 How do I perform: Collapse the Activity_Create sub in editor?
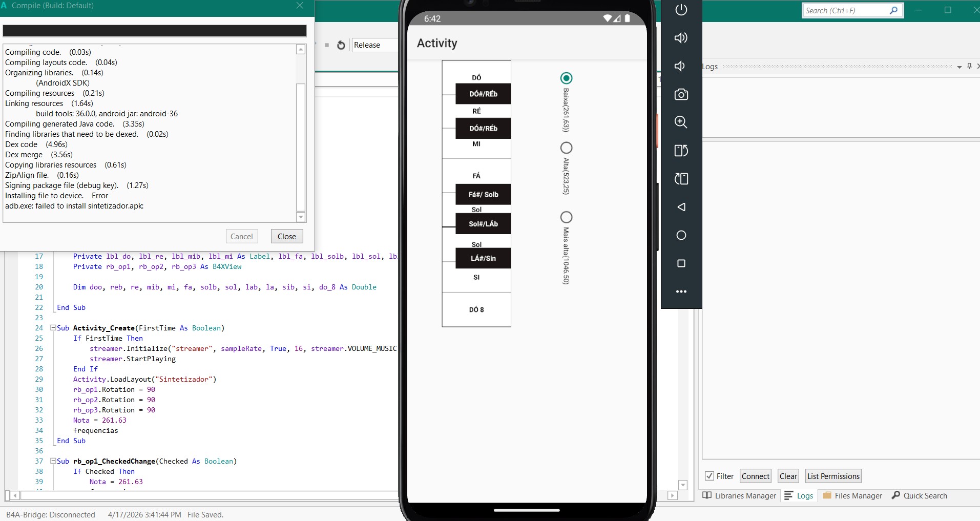(x=53, y=328)
